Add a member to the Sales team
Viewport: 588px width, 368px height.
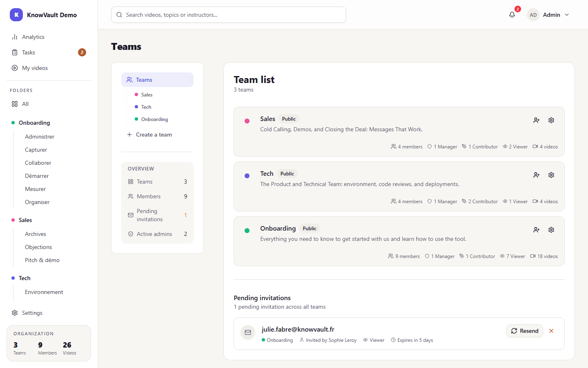[537, 120]
